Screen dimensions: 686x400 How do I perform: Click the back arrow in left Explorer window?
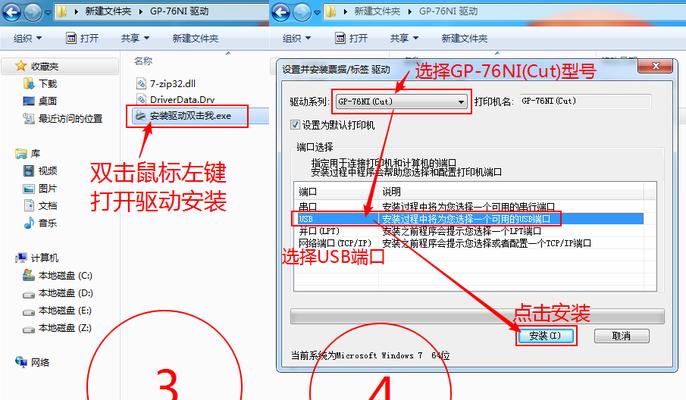click(12, 12)
